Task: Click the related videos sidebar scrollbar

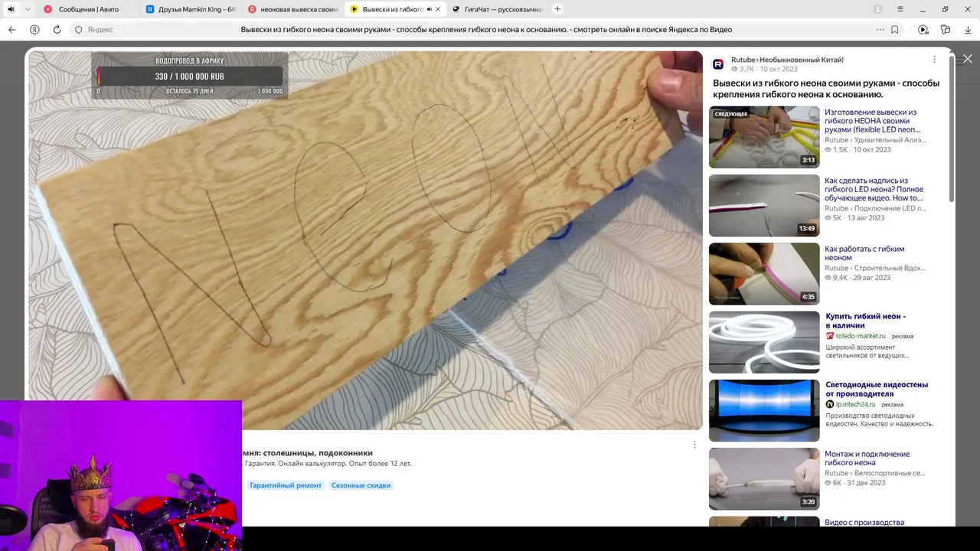Action: tap(952, 130)
